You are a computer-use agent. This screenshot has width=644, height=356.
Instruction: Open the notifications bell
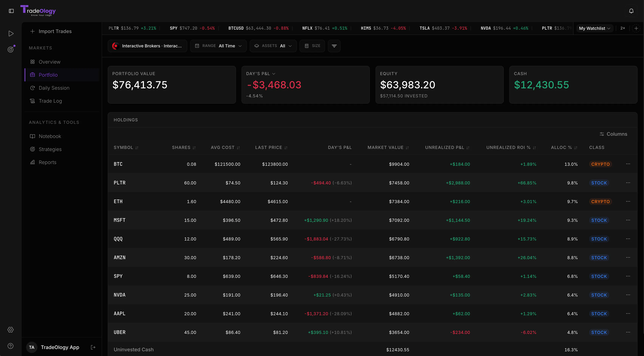point(631,11)
